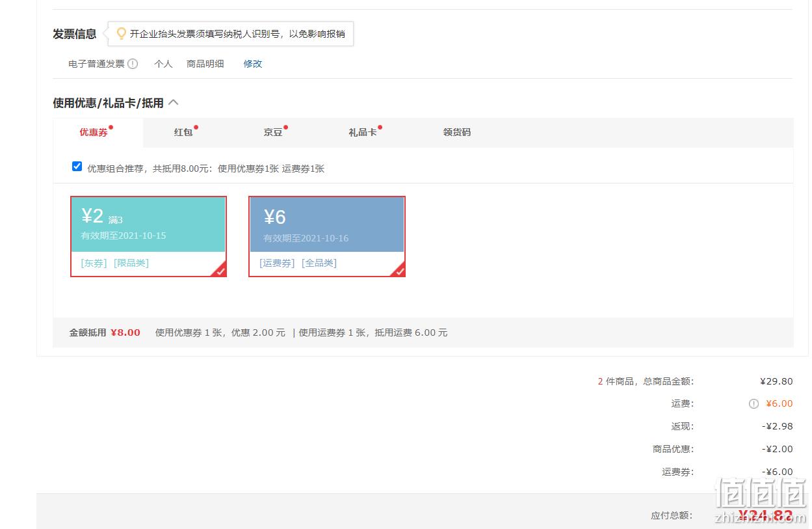Image resolution: width=812 pixels, height=529 pixels.
Task: Click the 应付总额 label
Action: (x=672, y=515)
